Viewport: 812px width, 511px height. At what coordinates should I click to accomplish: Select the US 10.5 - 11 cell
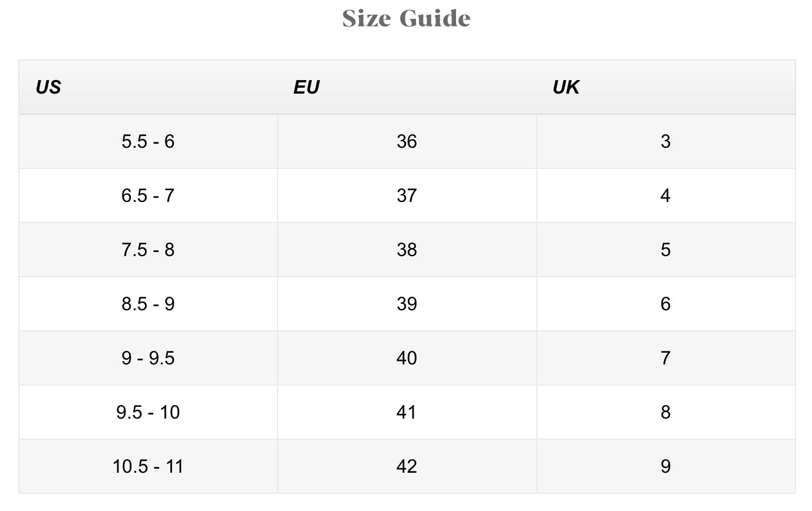coord(148,466)
